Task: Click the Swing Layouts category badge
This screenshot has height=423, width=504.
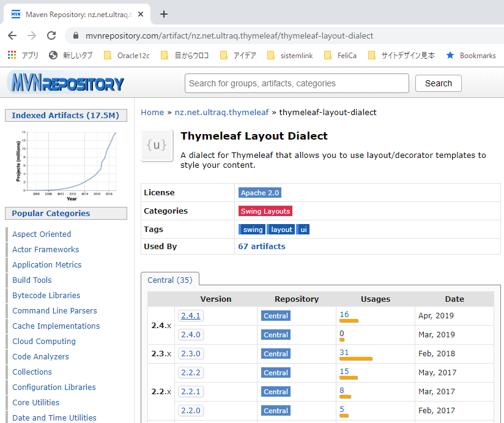Action: [265, 211]
